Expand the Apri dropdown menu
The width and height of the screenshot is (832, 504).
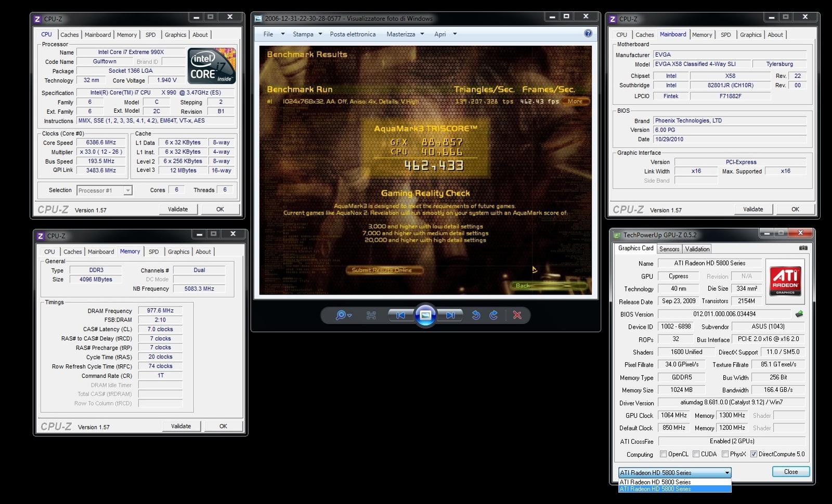coord(455,34)
